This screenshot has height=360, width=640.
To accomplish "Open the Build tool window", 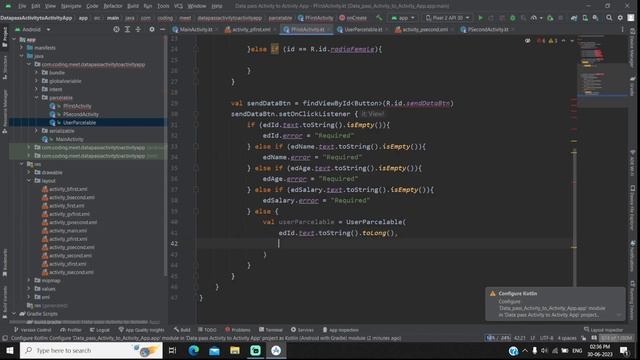I will 182,330.
